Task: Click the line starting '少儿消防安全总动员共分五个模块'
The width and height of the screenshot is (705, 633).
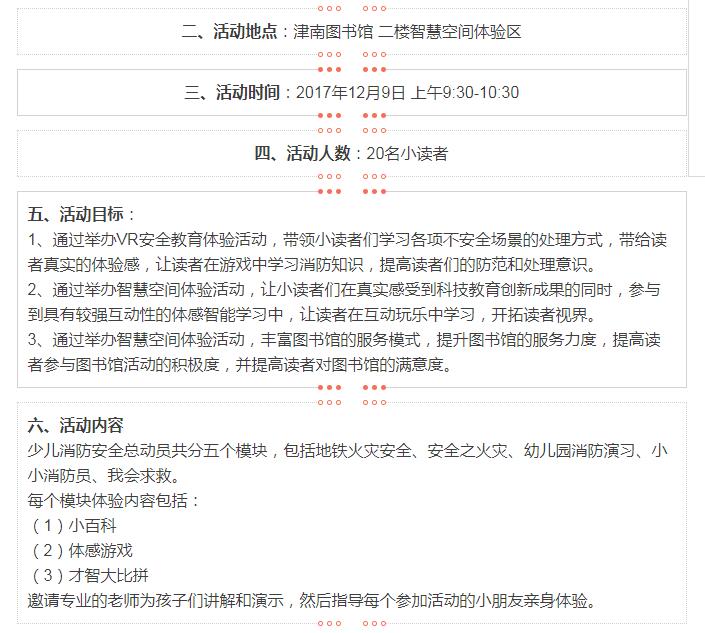Action: [347, 450]
